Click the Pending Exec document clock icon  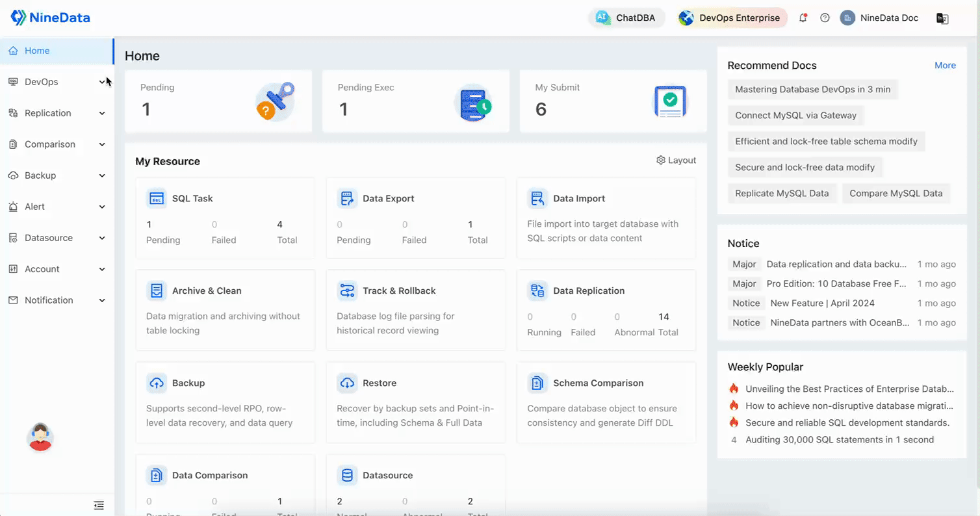[473, 103]
